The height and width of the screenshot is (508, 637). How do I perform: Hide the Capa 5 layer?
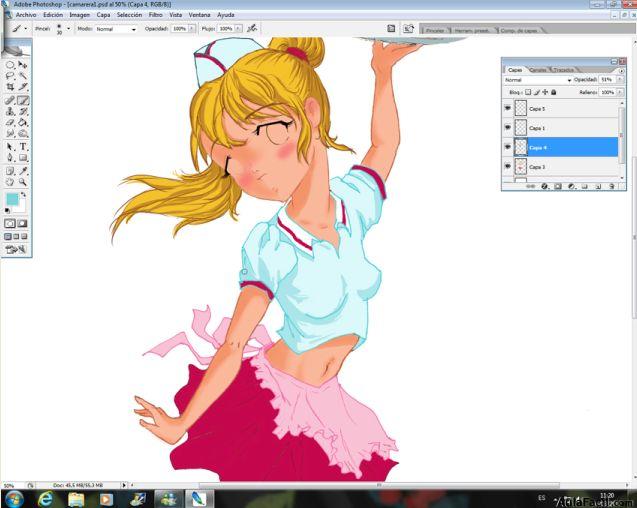click(x=508, y=108)
